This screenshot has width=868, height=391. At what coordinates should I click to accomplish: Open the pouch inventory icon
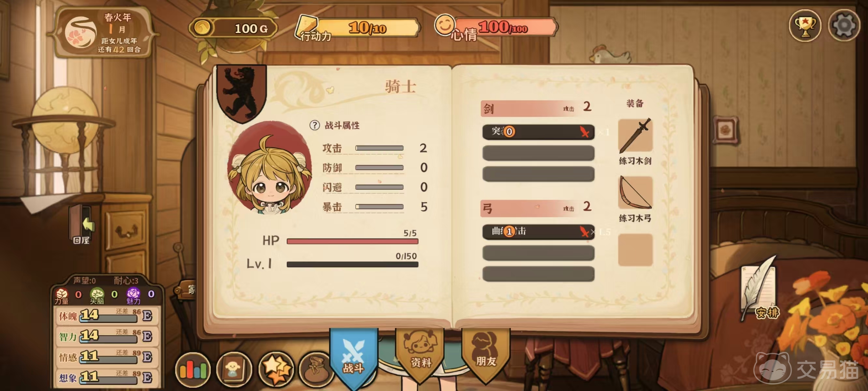(x=316, y=369)
